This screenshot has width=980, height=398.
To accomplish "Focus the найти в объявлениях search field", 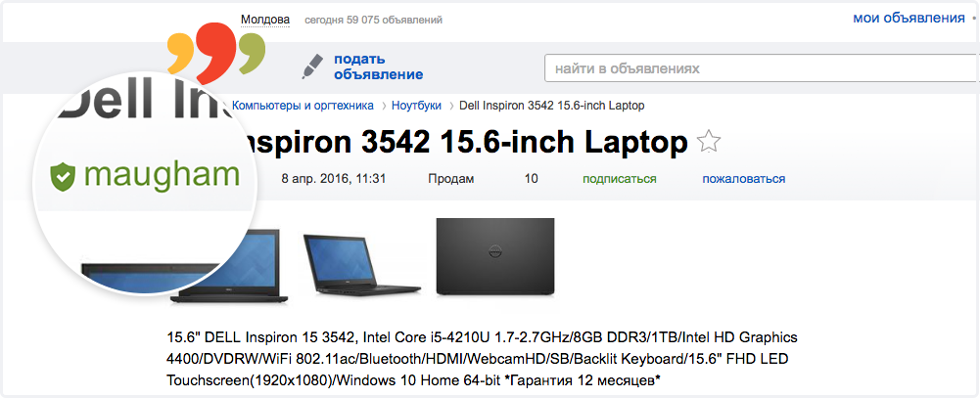I will pyautogui.click(x=762, y=68).
